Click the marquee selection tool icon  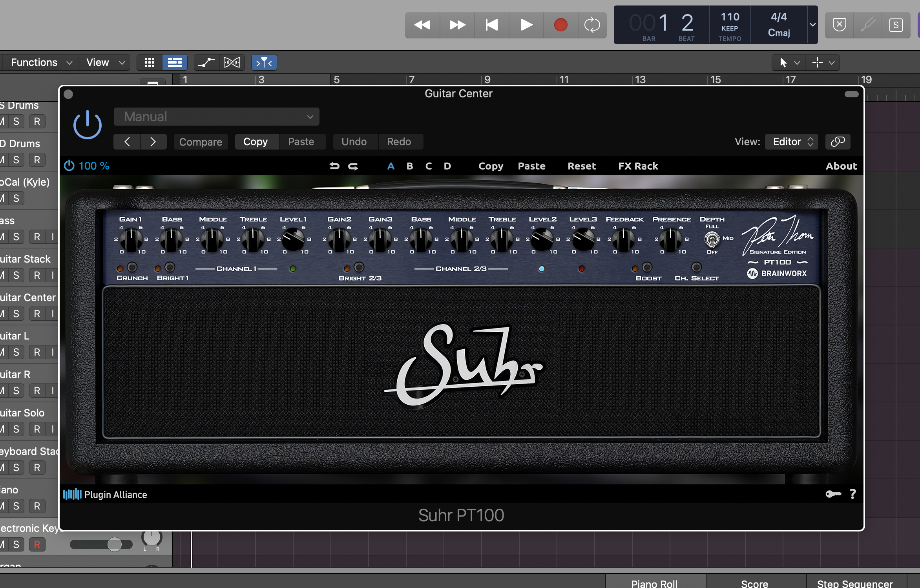coord(818,62)
